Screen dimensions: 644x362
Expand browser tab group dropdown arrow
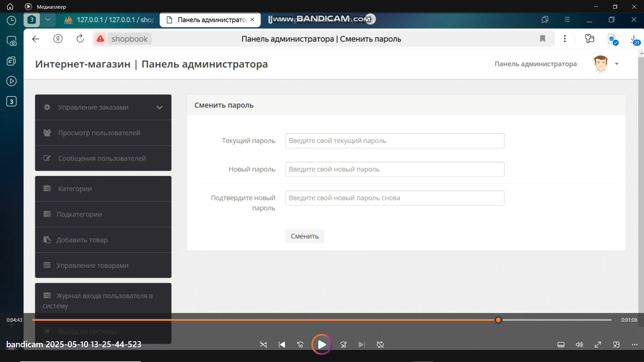pyautogui.click(x=48, y=19)
